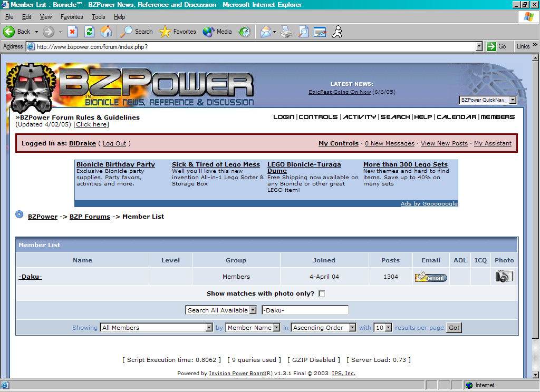Open -Daku- member profile link

[30, 277]
